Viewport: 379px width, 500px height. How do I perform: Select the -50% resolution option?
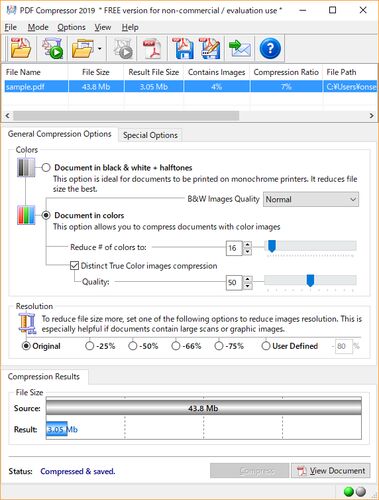click(x=133, y=346)
